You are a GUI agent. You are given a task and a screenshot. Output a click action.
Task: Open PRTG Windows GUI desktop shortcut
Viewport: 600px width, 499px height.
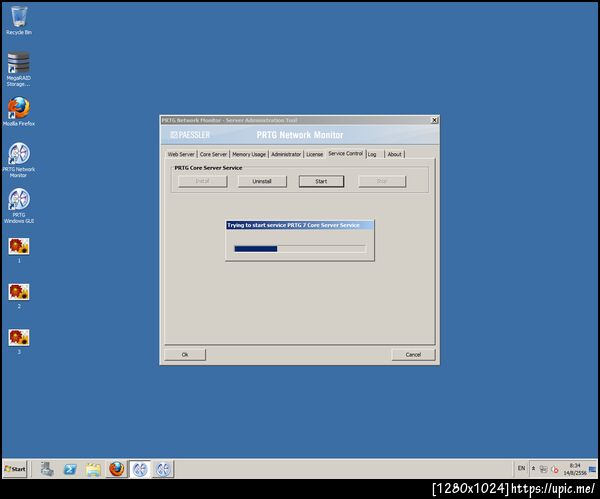pyautogui.click(x=19, y=206)
